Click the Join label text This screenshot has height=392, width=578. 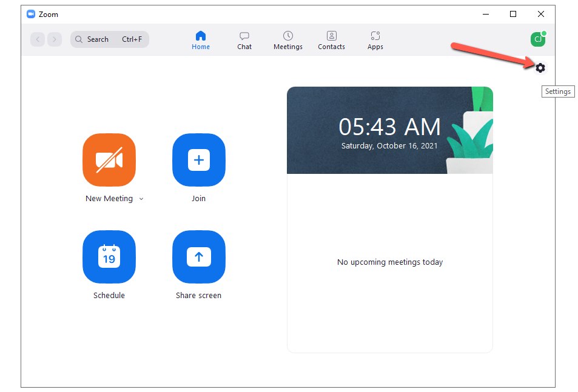click(198, 198)
